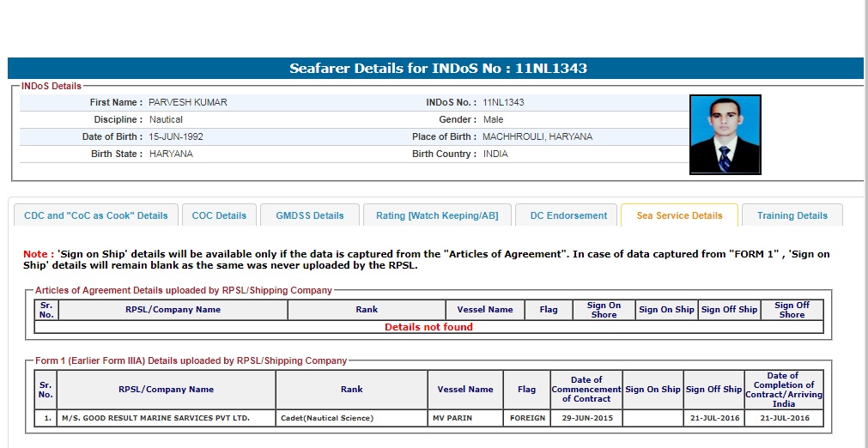Image resolution: width=868 pixels, height=448 pixels.
Task: Click the FOREIGN flag cell
Action: pos(526,418)
